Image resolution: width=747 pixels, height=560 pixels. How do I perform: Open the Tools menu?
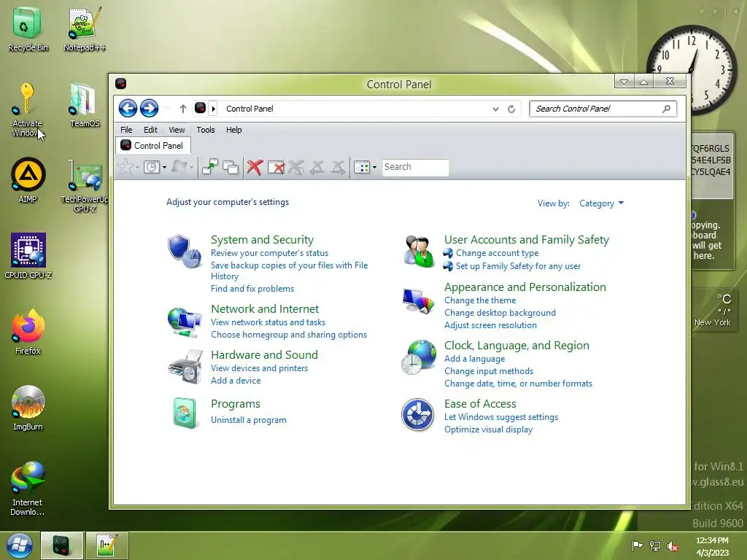tap(206, 130)
